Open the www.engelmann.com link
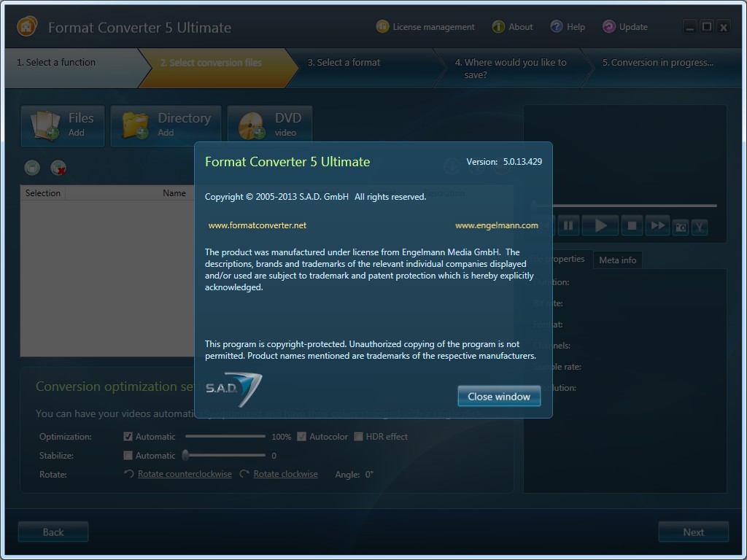 [x=496, y=225]
